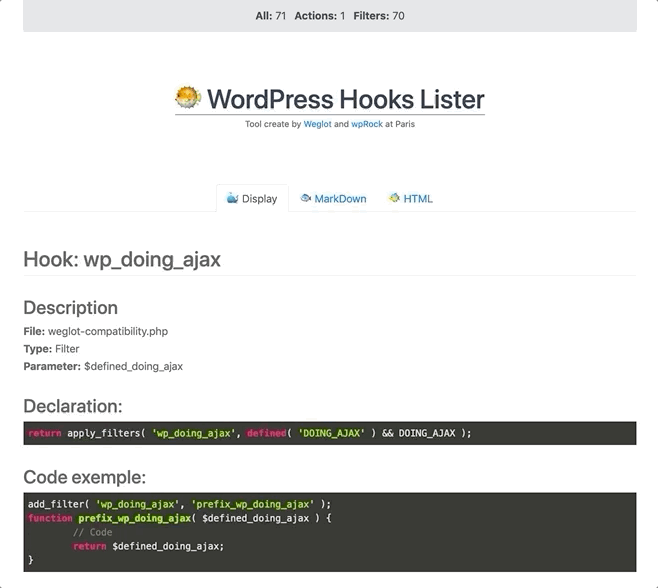
Task: Click the 'Filters: 70' counter
Action: [x=379, y=16]
